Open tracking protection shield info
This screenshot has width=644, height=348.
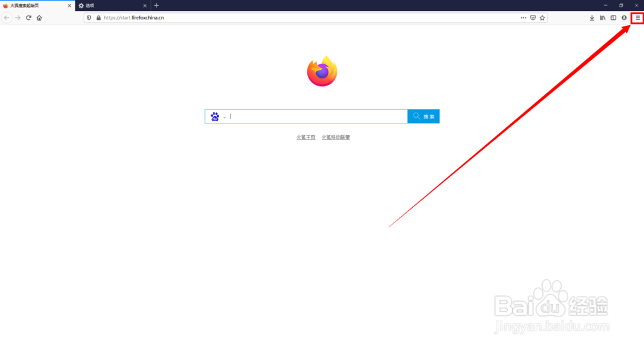[x=89, y=17]
